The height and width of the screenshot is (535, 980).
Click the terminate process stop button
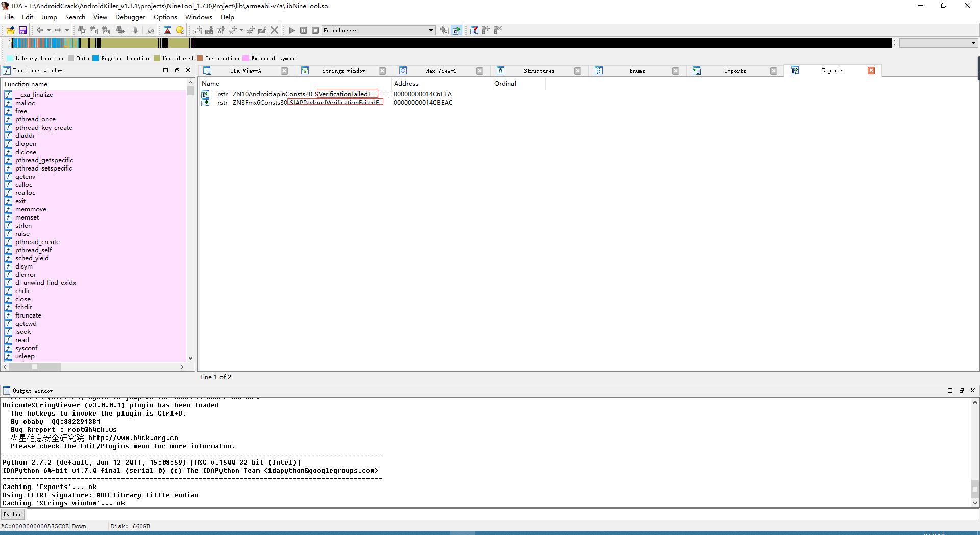coord(315,30)
